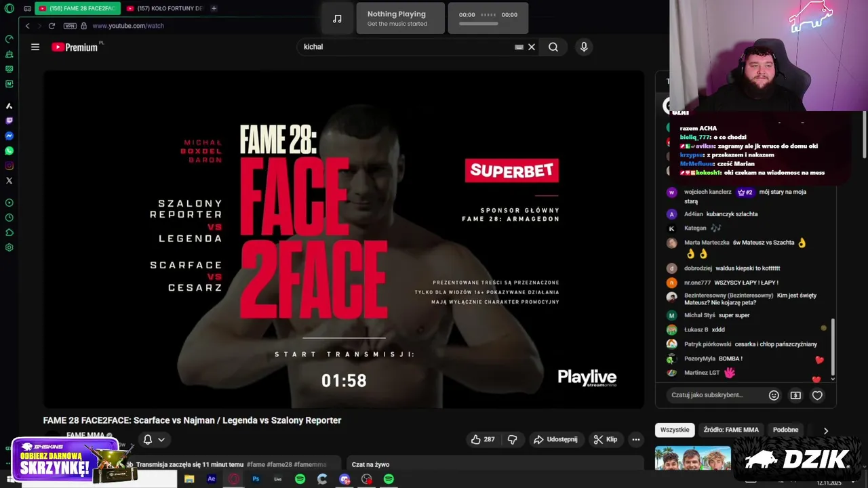Screen dimensions: 868x488
Task: Click the Czat na żywo panel header
Action: point(371,464)
